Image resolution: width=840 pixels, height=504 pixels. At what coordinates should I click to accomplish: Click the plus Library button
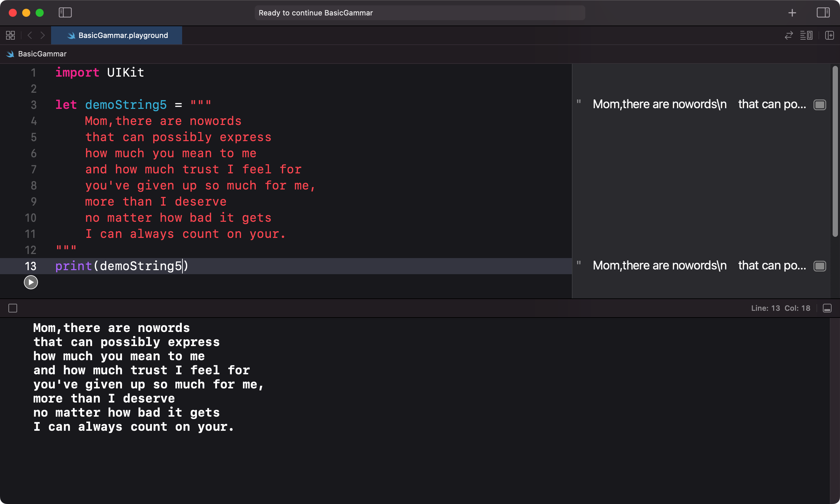[792, 13]
